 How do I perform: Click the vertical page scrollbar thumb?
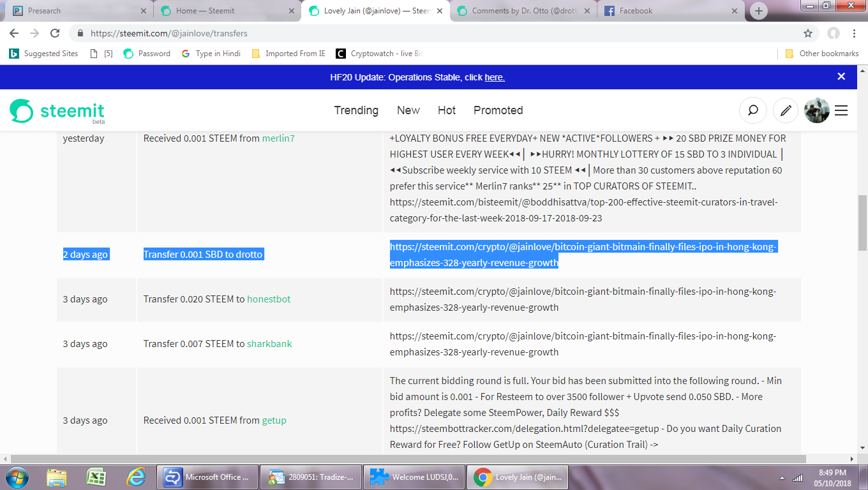pos(862,223)
